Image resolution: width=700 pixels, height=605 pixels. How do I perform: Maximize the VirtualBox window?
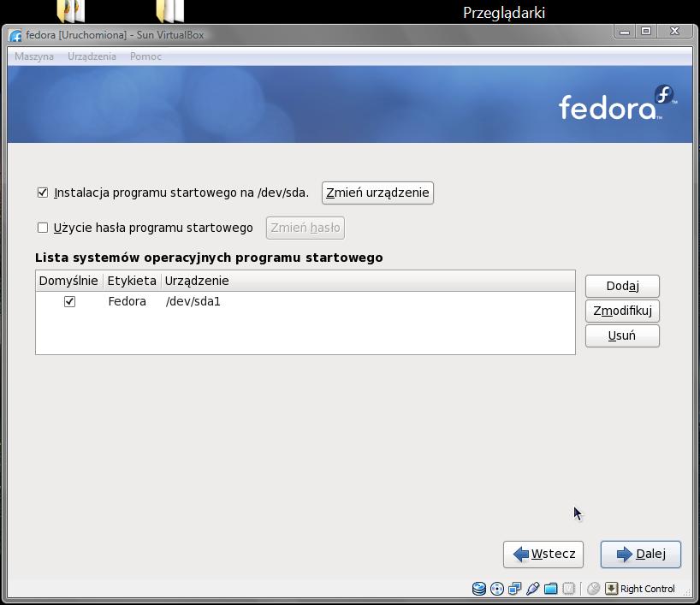[645, 32]
